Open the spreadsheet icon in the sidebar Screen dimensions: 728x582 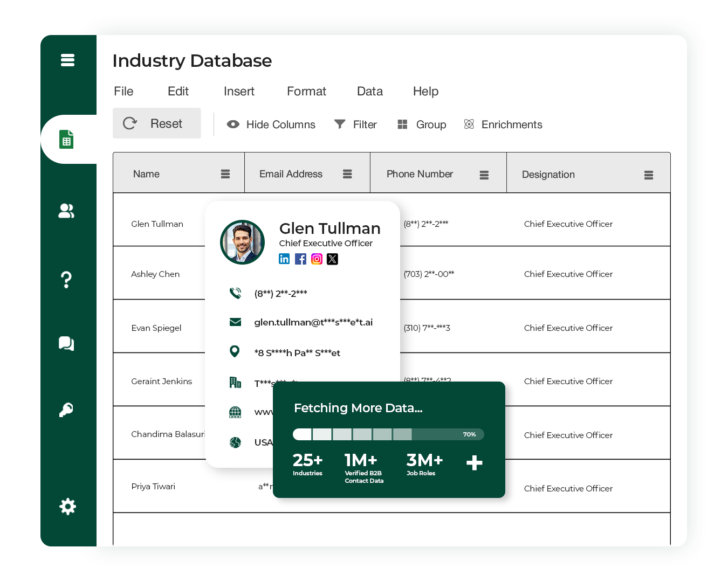pos(66,139)
